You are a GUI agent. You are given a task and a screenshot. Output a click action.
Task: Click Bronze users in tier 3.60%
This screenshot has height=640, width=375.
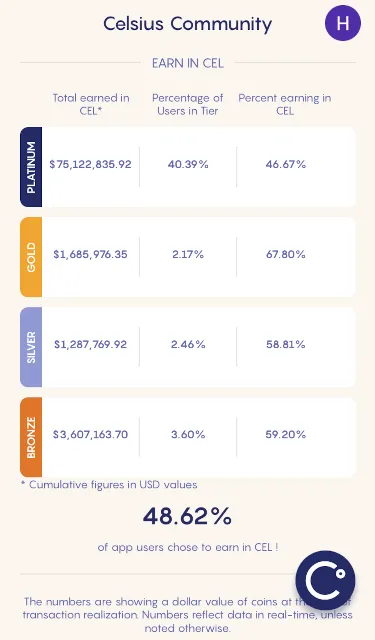[188, 434]
